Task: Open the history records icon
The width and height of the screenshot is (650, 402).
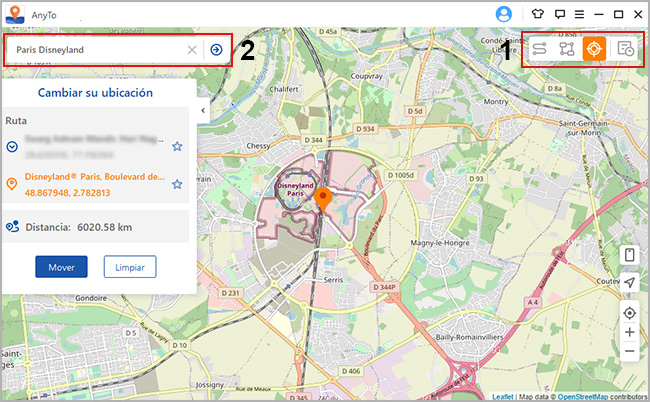Action: coord(626,49)
